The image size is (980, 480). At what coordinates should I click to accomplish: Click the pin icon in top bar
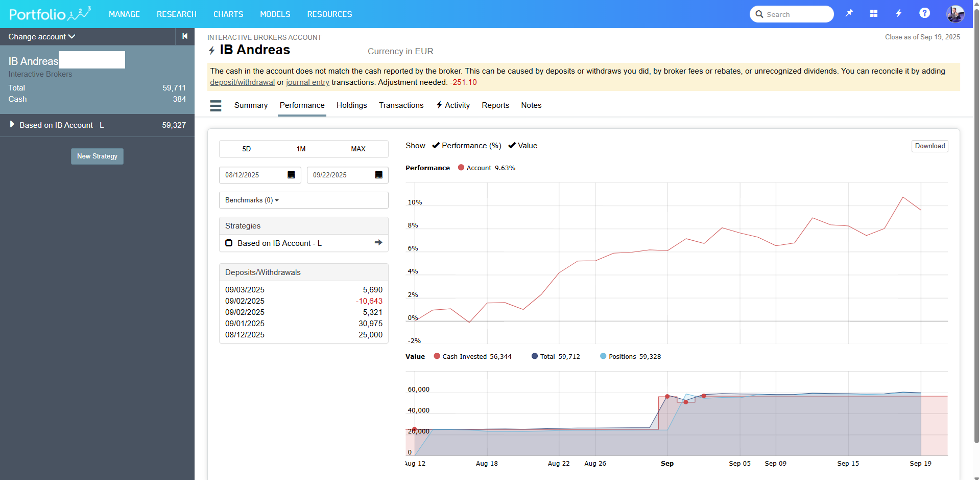849,13
